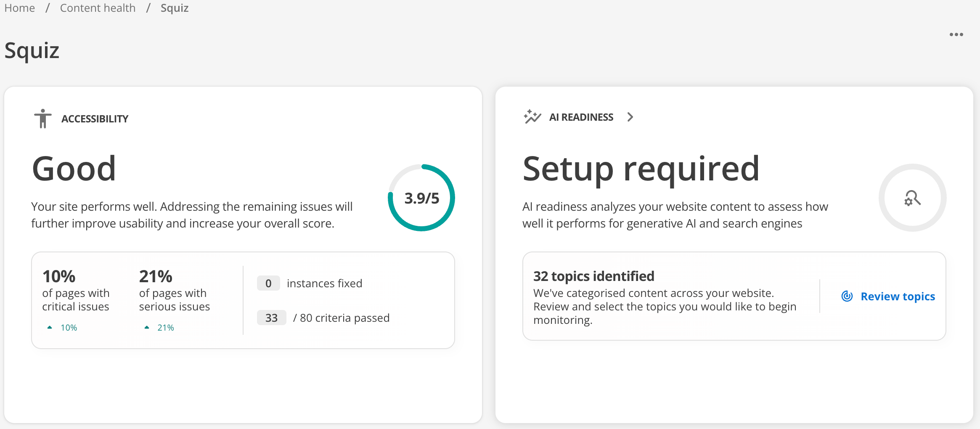The width and height of the screenshot is (980, 429).
Task: Open the Content health breadcrumb entry
Action: tap(98, 8)
